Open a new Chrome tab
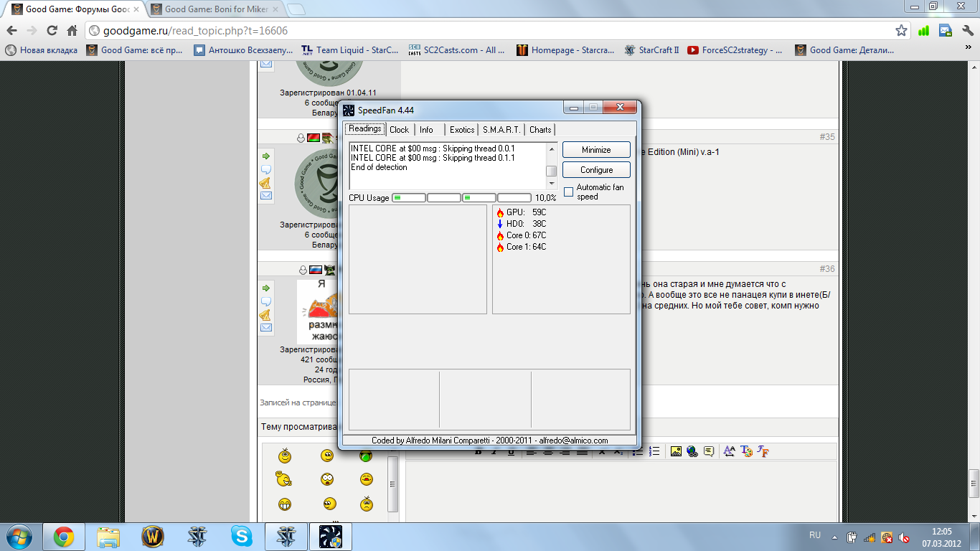The height and width of the screenshot is (551, 980). pyautogui.click(x=296, y=9)
